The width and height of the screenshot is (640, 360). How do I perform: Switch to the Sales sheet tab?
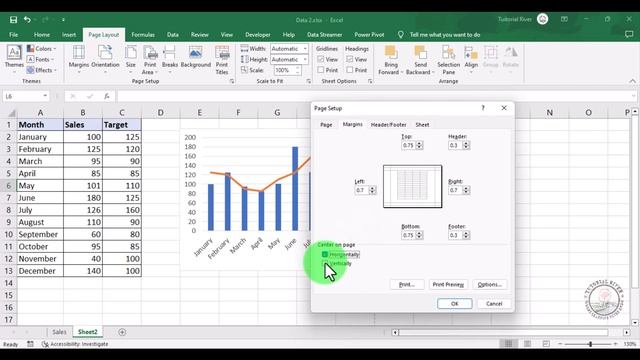pos(59,332)
